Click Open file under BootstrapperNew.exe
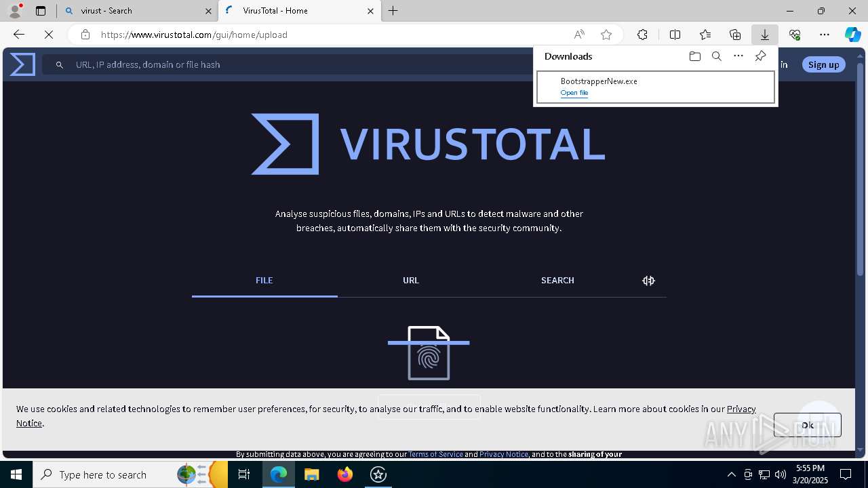This screenshot has height=488, width=868. click(574, 93)
